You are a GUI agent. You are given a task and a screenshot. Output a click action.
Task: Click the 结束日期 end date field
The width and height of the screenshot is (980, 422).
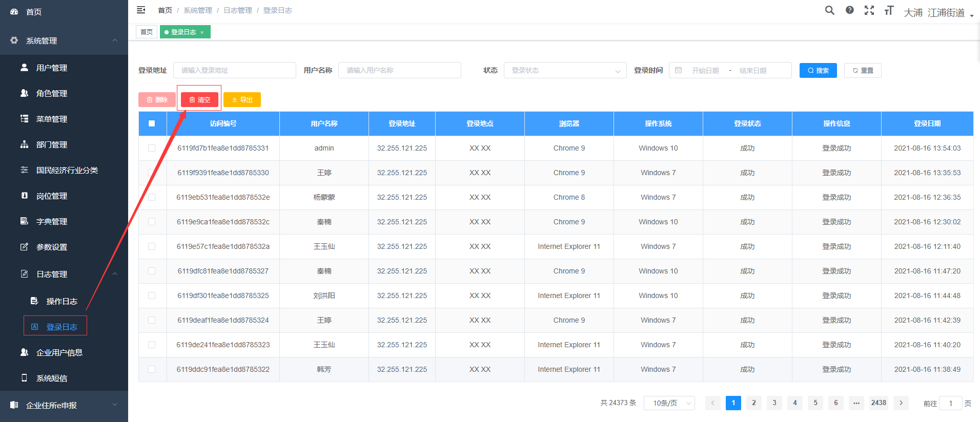[753, 71]
